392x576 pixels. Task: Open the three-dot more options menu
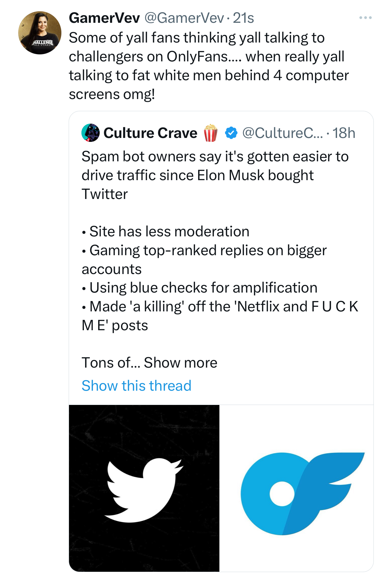tap(365, 18)
